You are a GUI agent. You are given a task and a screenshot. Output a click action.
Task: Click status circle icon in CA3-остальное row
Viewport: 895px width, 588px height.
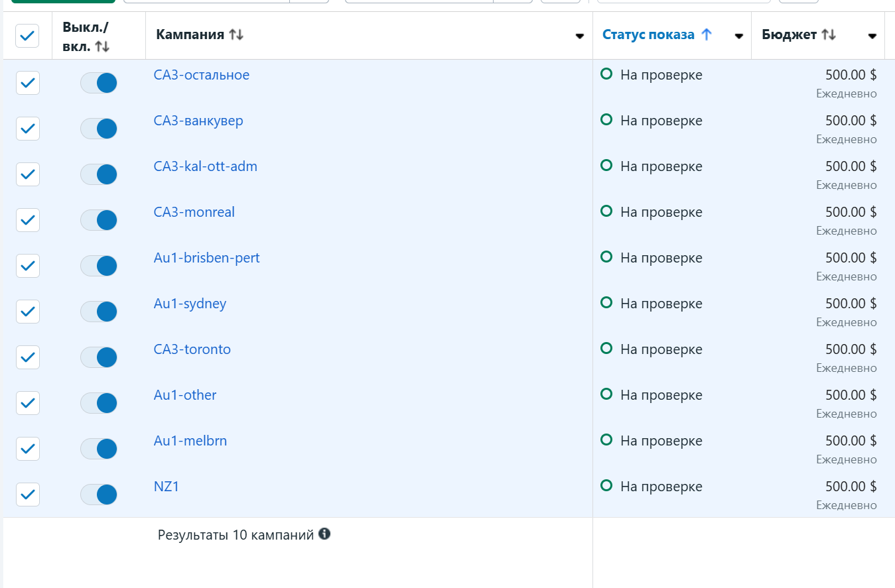click(606, 74)
